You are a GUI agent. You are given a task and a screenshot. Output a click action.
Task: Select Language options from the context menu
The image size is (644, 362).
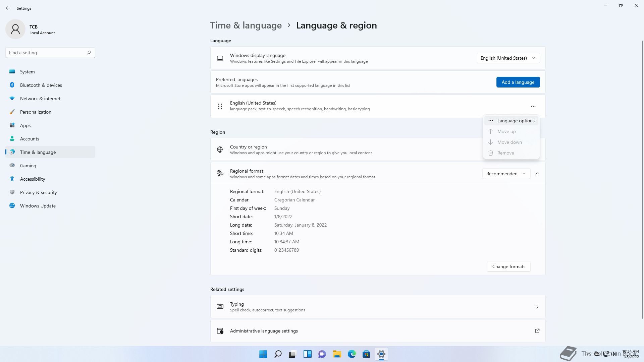pyautogui.click(x=516, y=121)
